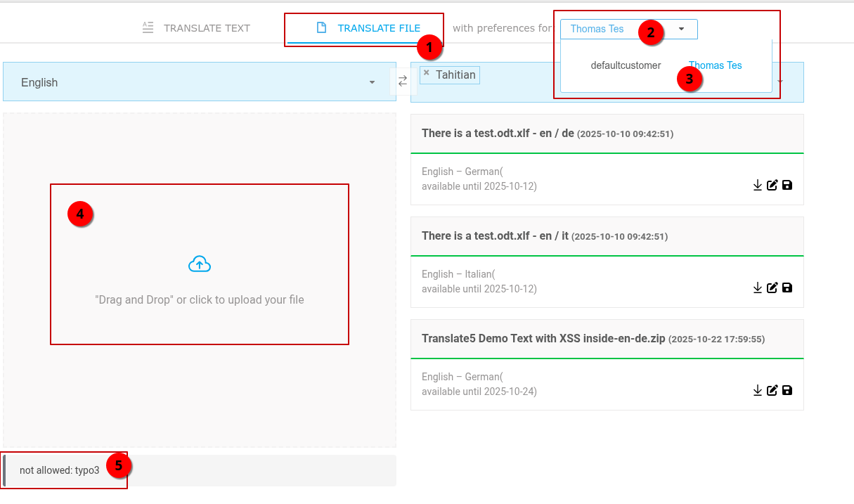Image resolution: width=854 pixels, height=504 pixels.
Task: Open the target language dropdown arrow
Action: [779, 81]
